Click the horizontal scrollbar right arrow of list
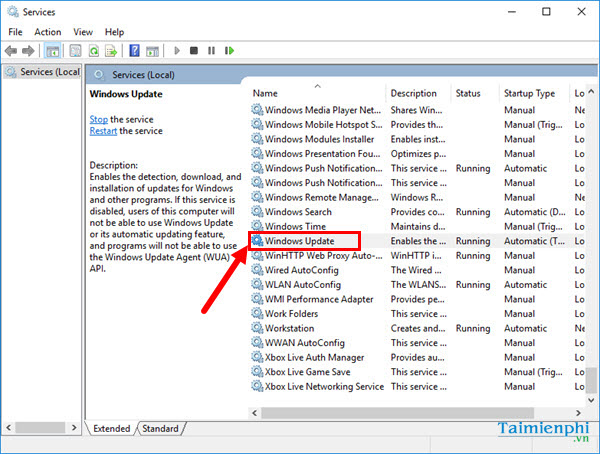 coord(578,413)
